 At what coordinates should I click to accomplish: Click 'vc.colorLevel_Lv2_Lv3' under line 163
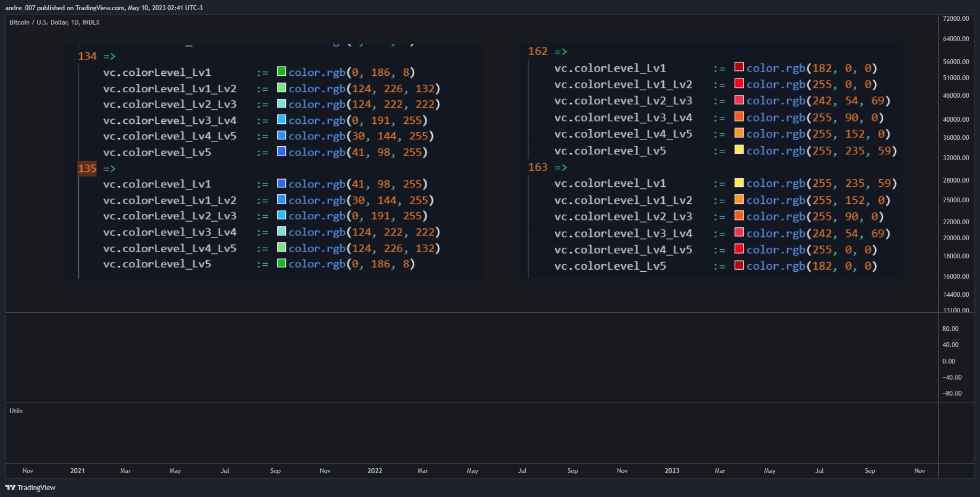[623, 217]
